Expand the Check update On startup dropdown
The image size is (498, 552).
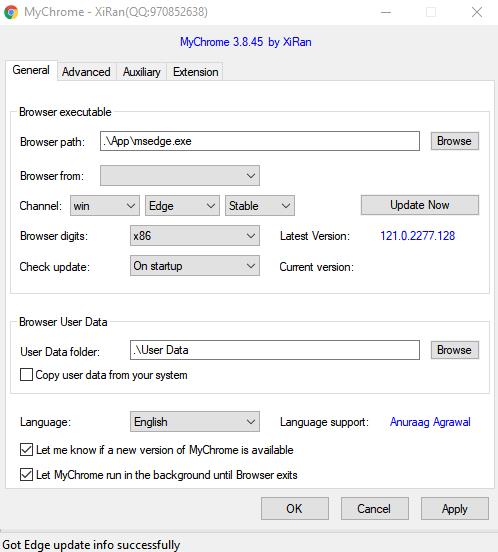(195, 266)
